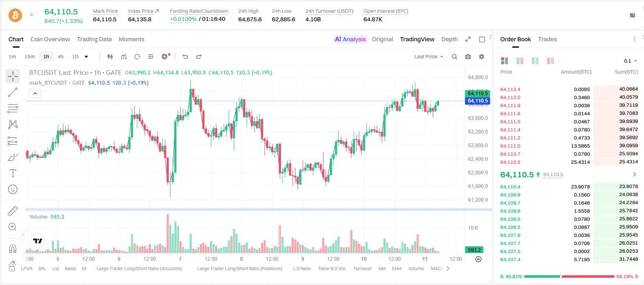This screenshot has height=285, width=644.
Task: Click the buy/sell ratio bar
Action: click(x=569, y=276)
